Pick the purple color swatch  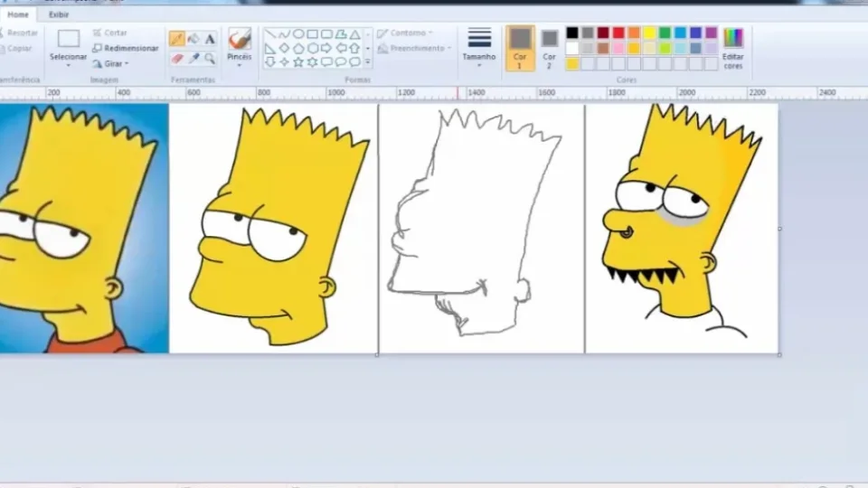point(712,33)
